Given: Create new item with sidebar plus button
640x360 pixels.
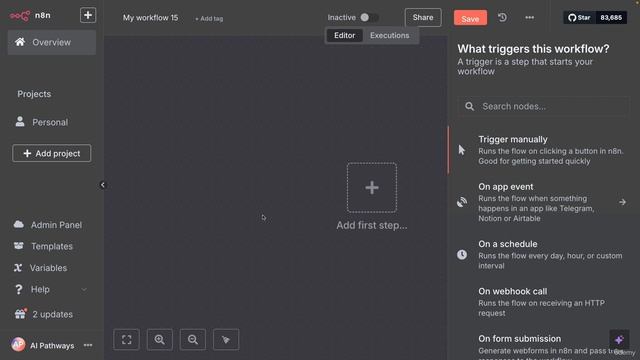Looking at the screenshot, I should (x=88, y=15).
